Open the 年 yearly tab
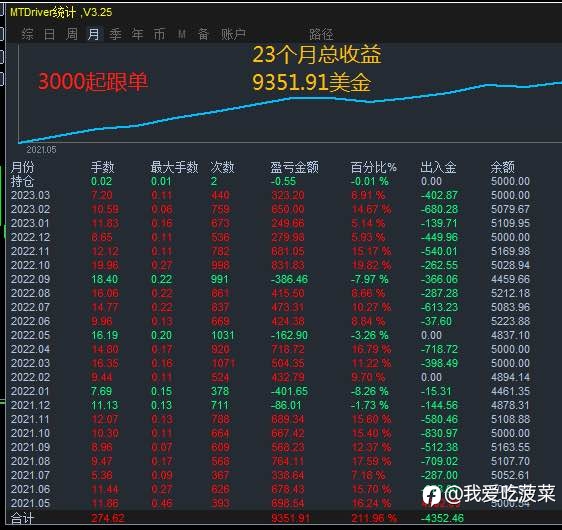Image resolution: width=562 pixels, height=530 pixels. pyautogui.click(x=137, y=34)
